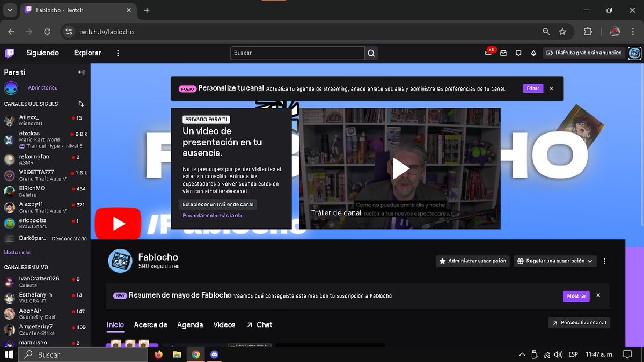644x362 pixels.
Task: Open the user avatar menu
Action: click(x=634, y=53)
